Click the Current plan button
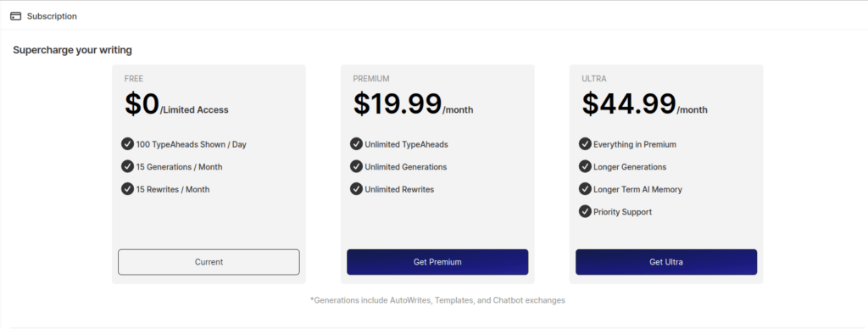Image resolution: width=868 pixels, height=329 pixels. [x=209, y=262]
